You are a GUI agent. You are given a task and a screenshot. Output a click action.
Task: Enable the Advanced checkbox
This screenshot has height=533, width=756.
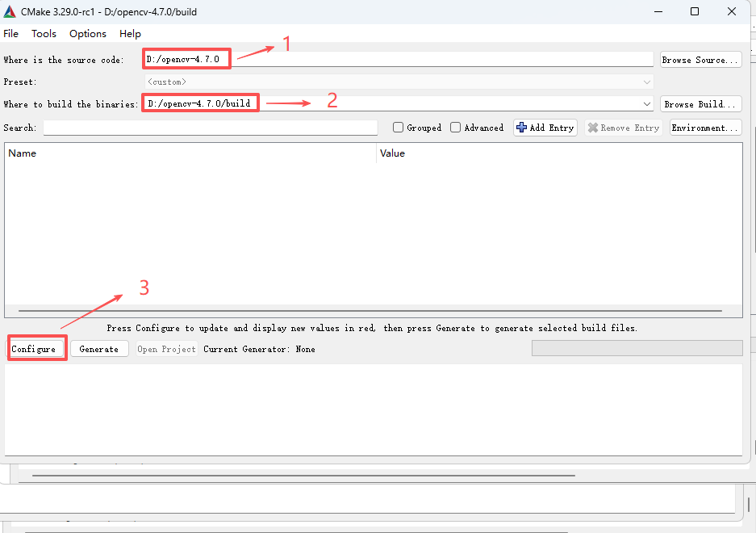(455, 128)
